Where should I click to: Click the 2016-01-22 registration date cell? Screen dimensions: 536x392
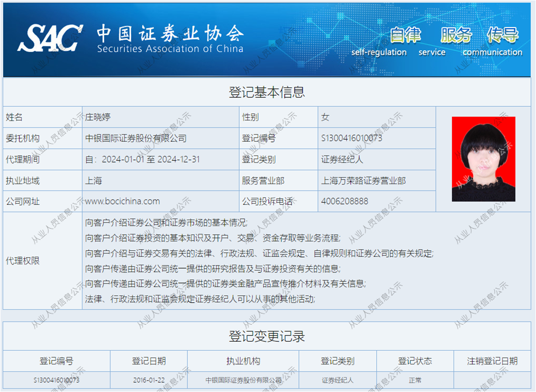149,380
